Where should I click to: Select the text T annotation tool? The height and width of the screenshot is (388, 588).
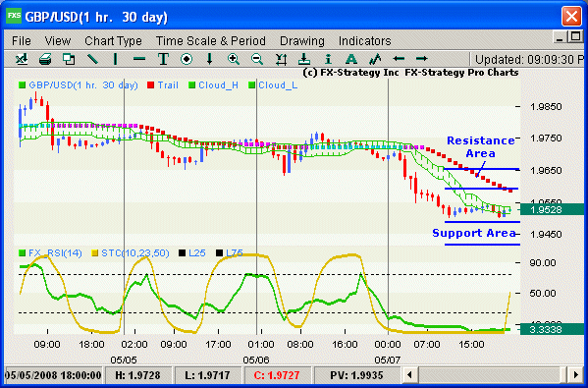(163, 59)
